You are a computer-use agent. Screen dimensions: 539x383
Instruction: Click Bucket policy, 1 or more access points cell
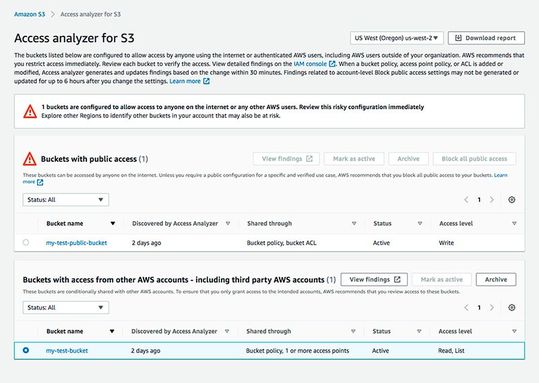pyautogui.click(x=297, y=351)
